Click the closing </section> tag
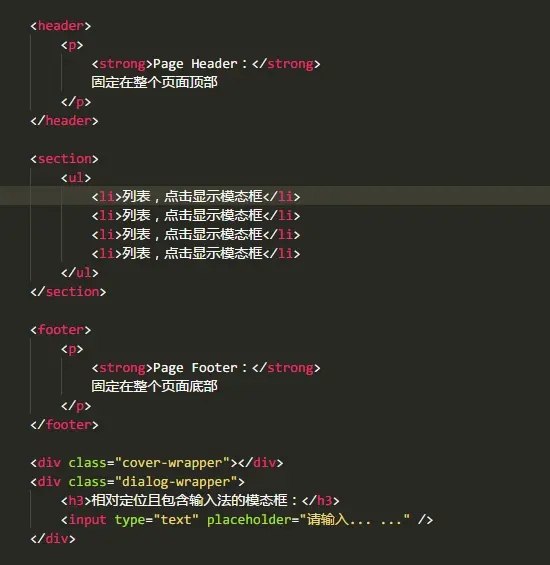 pyautogui.click(x=68, y=292)
